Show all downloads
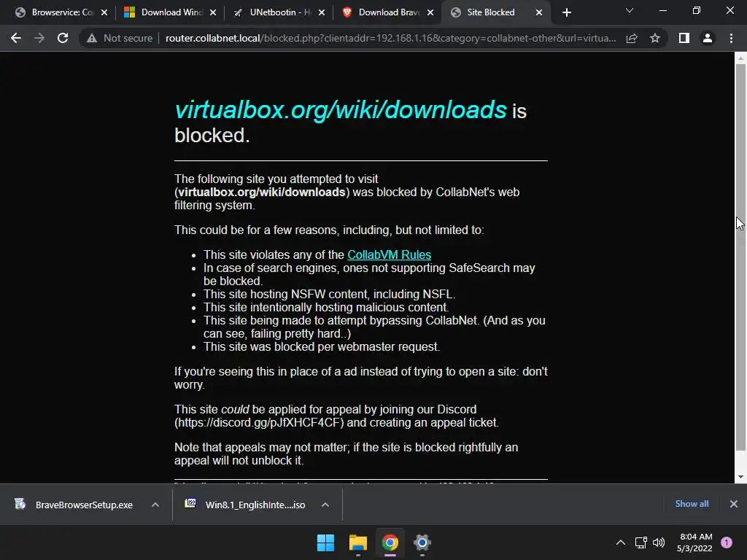This screenshot has height=560, width=747. click(692, 504)
